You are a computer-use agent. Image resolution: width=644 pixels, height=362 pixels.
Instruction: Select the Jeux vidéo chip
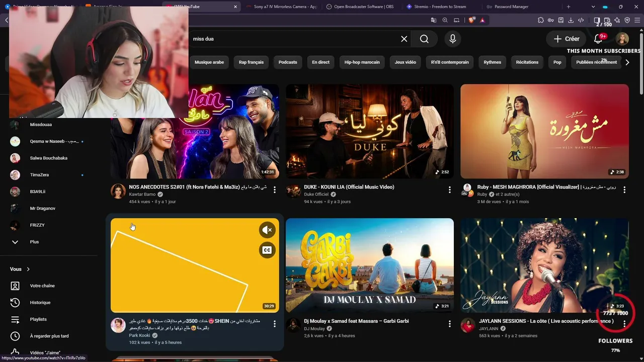(406, 62)
